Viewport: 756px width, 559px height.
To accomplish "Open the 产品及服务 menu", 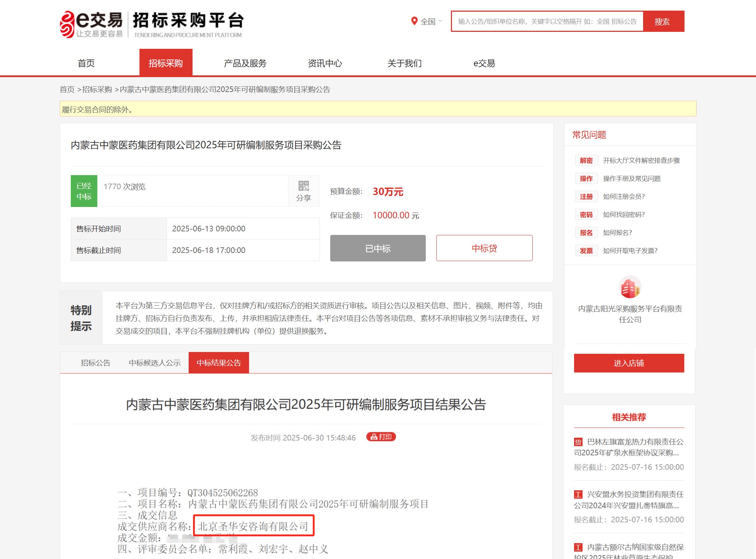I will click(x=245, y=63).
